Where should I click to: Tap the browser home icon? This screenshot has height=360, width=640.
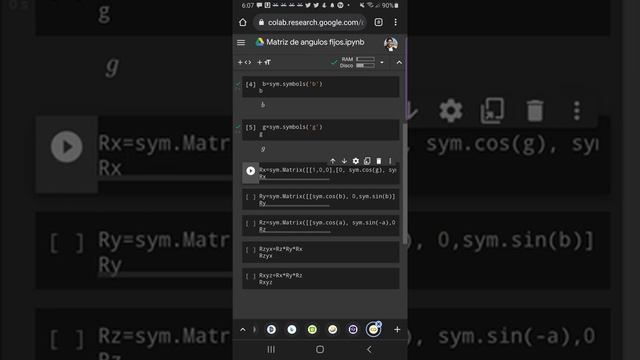click(243, 22)
